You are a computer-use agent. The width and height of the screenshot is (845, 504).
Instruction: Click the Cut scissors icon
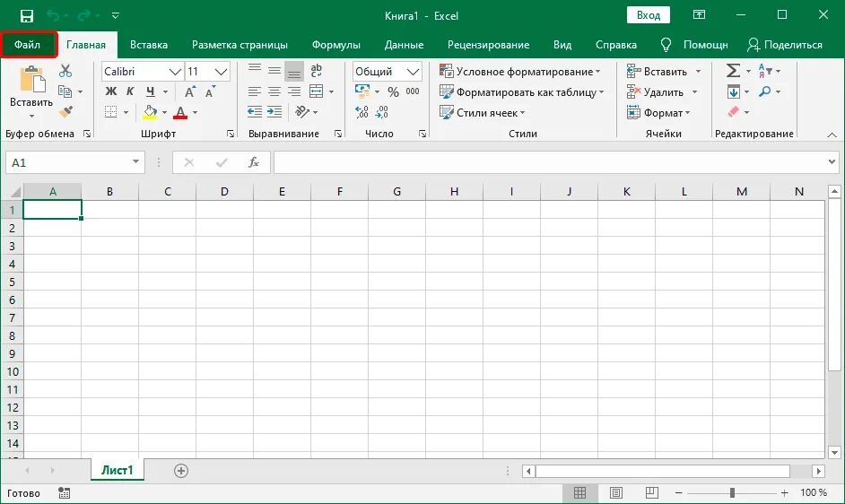point(65,71)
